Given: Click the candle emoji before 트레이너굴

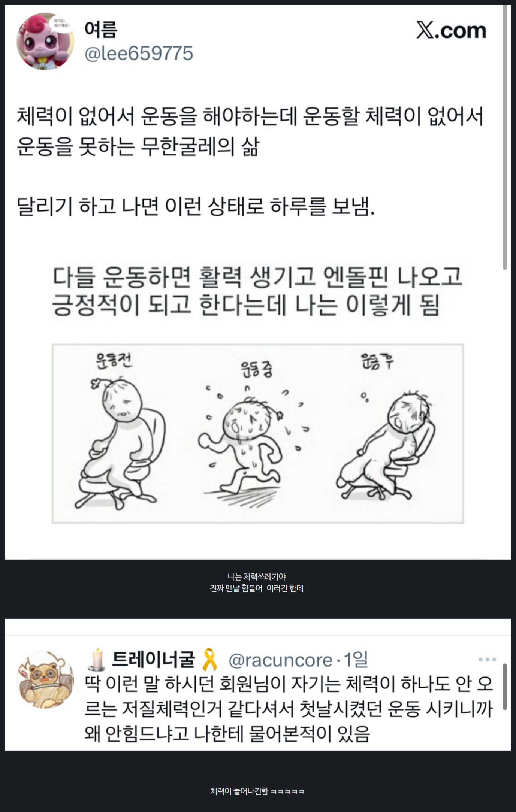Looking at the screenshot, I should tap(97, 659).
